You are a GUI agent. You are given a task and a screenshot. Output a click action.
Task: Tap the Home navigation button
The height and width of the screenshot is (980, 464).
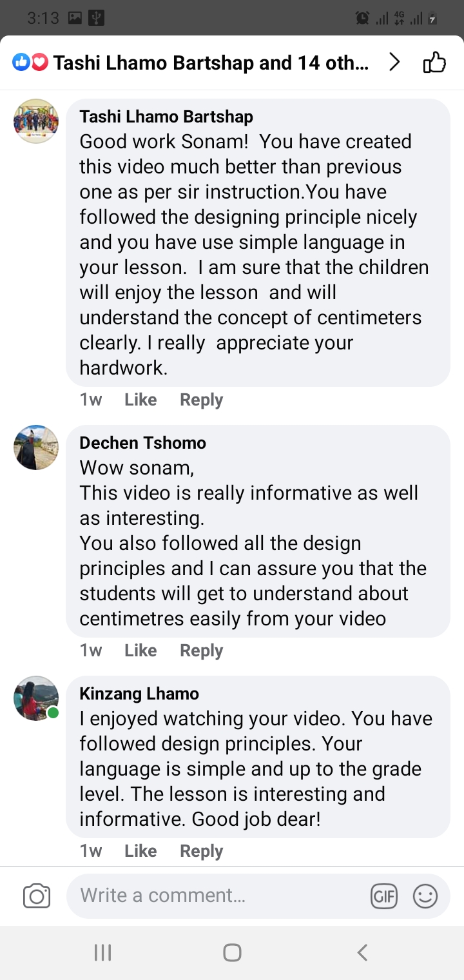(x=232, y=952)
